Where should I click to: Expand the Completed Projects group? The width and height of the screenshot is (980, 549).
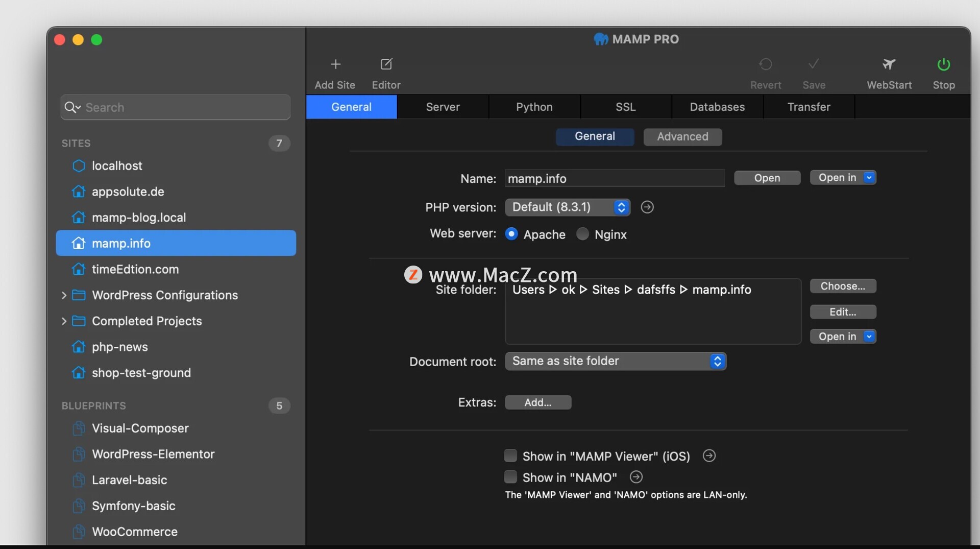(x=64, y=321)
